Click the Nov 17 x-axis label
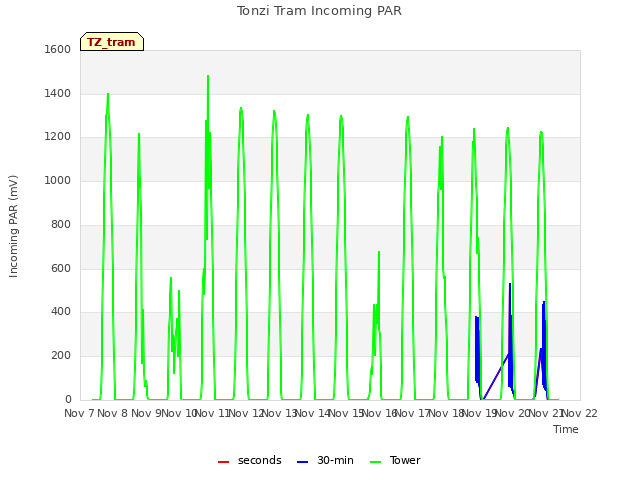640x480 pixels. tap(413, 413)
